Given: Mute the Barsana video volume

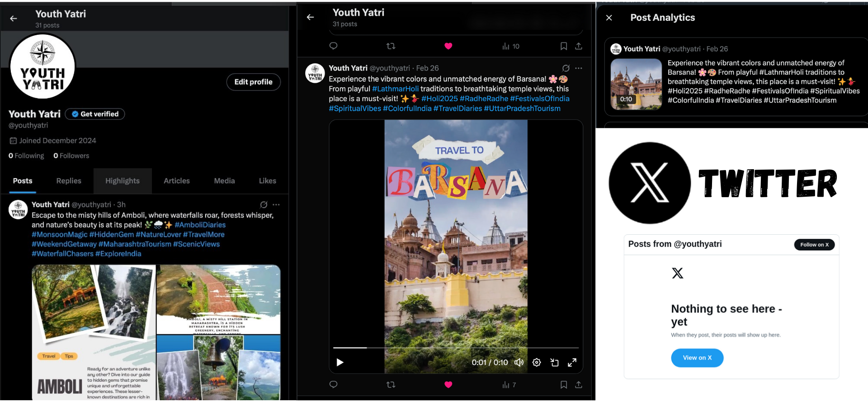Looking at the screenshot, I should coord(519,362).
